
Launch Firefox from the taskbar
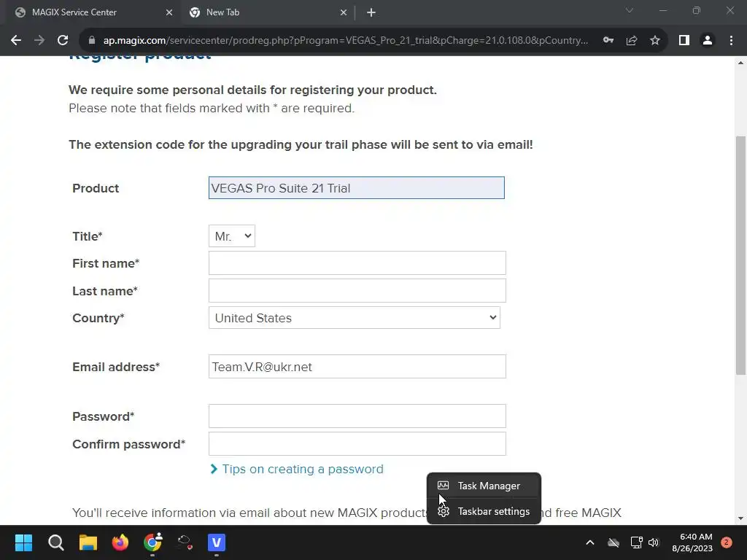point(120,542)
